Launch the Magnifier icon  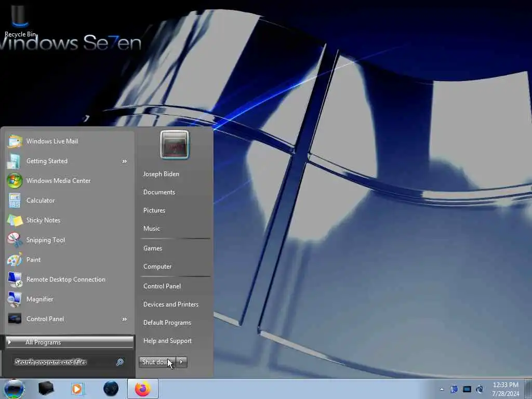15,299
